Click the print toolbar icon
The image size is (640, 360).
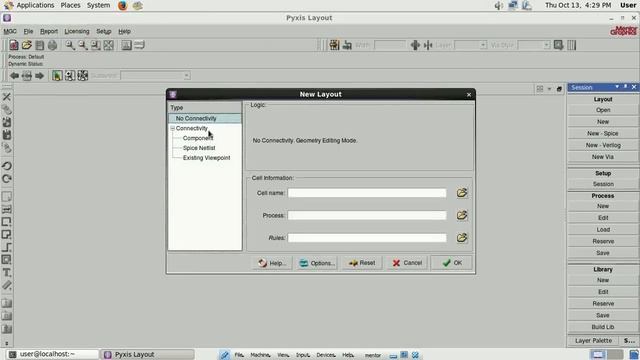tap(52, 45)
